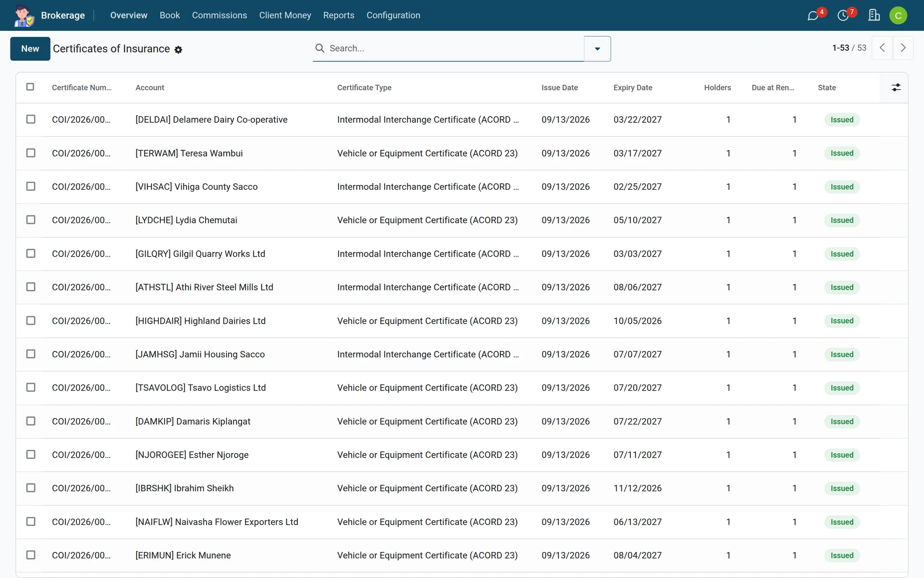Screen dimensions: 924x578
Task: Open the Client Money menu
Action: (285, 15)
